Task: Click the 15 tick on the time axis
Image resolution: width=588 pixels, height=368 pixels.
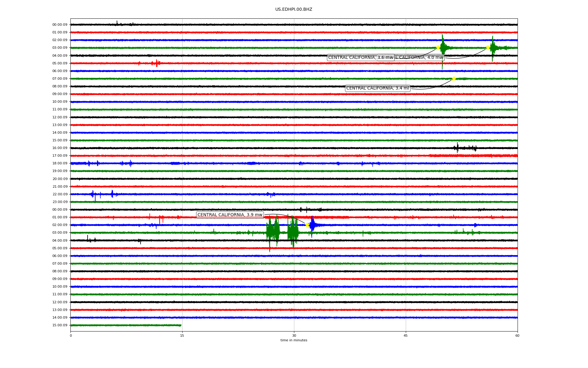Action: click(x=182, y=335)
